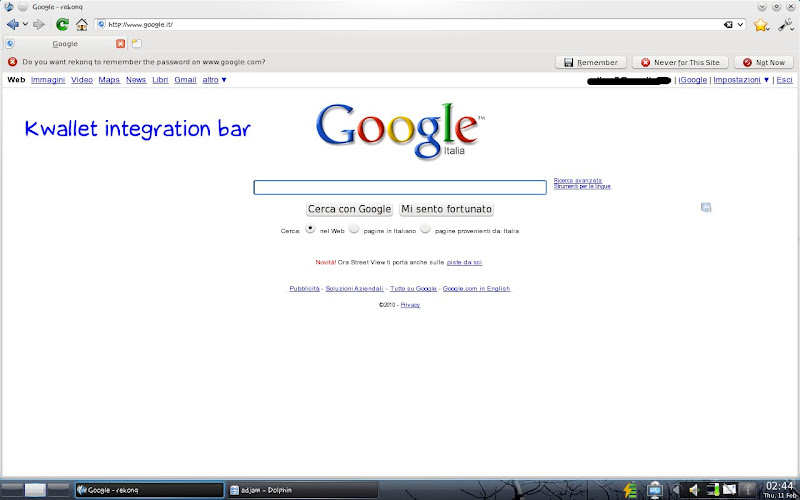Expand the hidden system tray arrow
Image resolution: width=800 pixels, height=500 pixels.
676,490
